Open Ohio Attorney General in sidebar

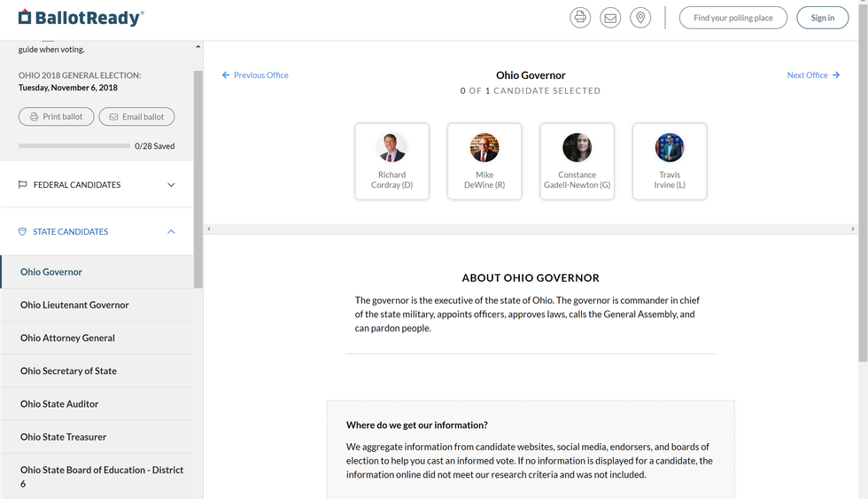click(67, 338)
